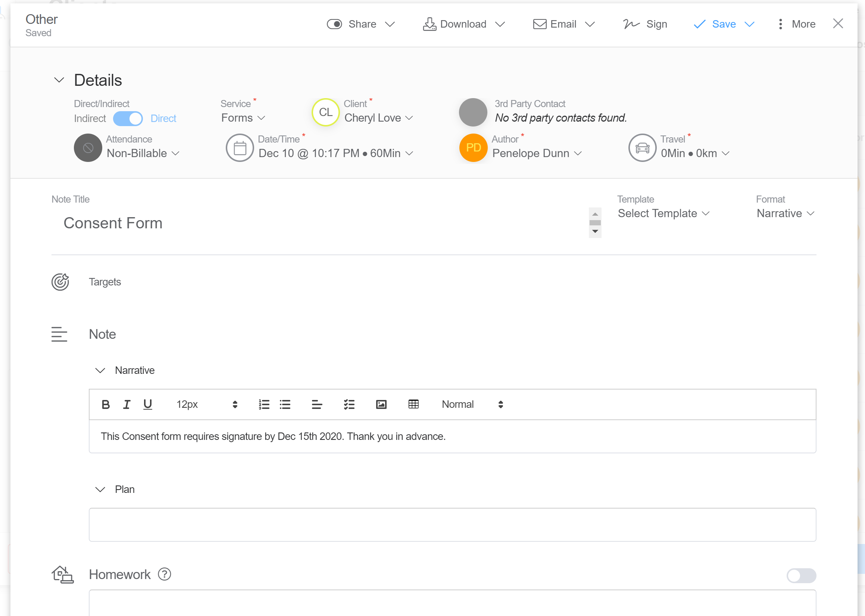
Task: Open the Narrative format dropdown
Action: point(785,213)
